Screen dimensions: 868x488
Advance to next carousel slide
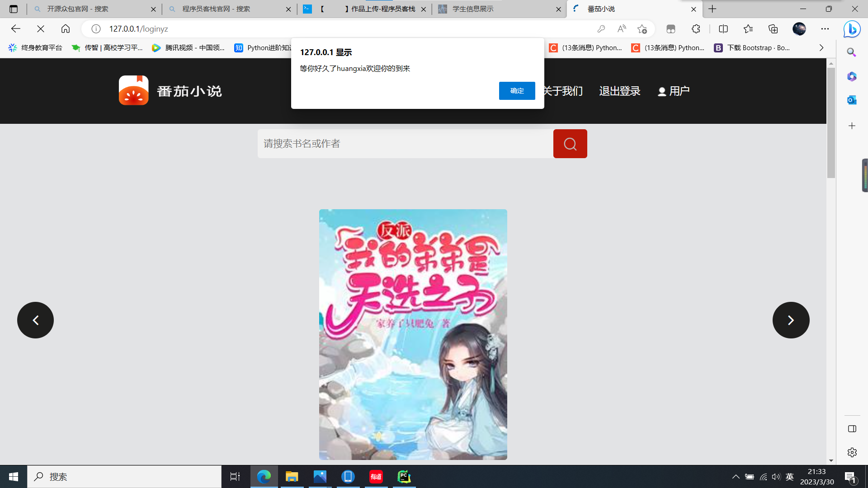(791, 320)
